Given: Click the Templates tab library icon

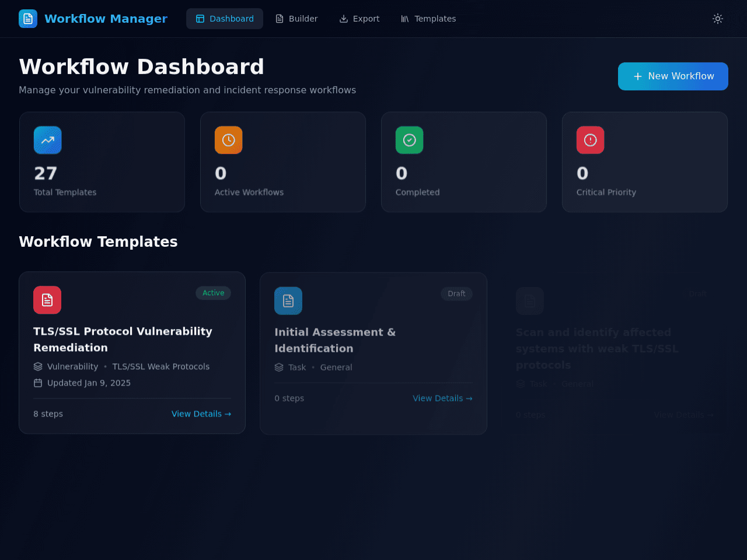Looking at the screenshot, I should pyautogui.click(x=405, y=19).
